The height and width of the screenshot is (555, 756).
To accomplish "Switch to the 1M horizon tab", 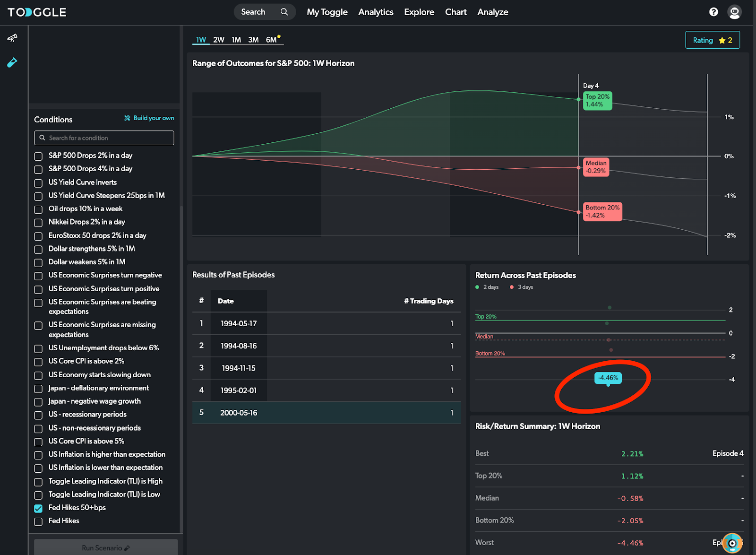I will tap(236, 40).
